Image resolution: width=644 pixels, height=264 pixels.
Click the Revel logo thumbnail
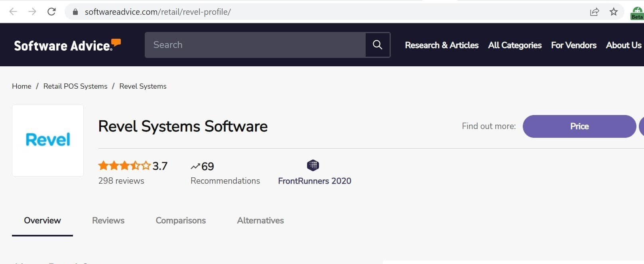(48, 140)
